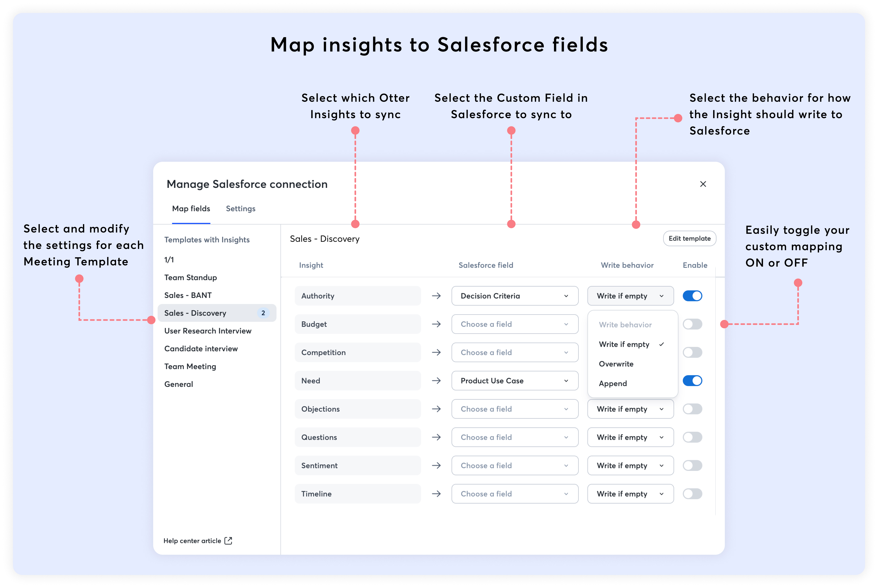
Task: Click the arrow icon beside Need
Action: click(x=436, y=381)
